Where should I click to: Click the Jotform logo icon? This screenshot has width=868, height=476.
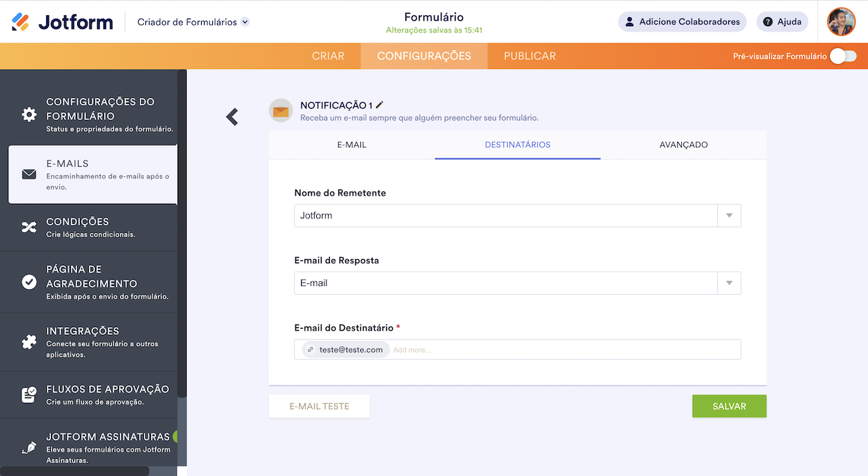click(x=21, y=22)
